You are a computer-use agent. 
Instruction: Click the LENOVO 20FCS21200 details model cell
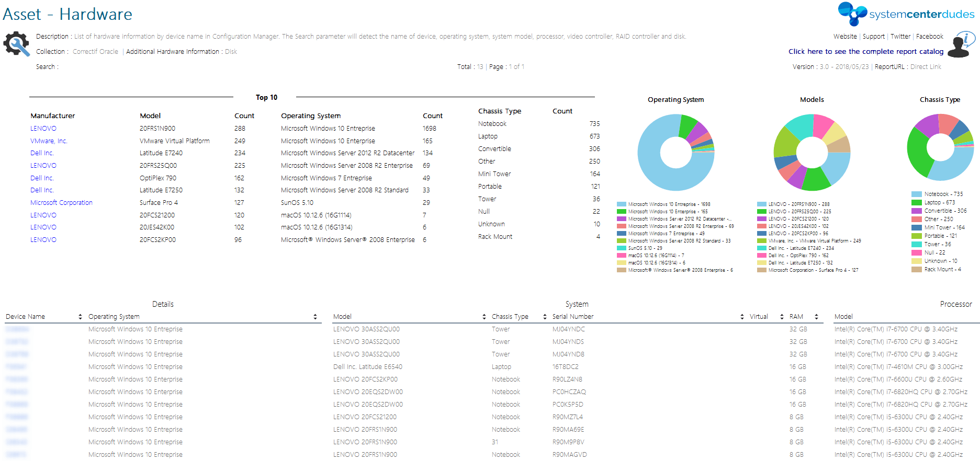365,417
